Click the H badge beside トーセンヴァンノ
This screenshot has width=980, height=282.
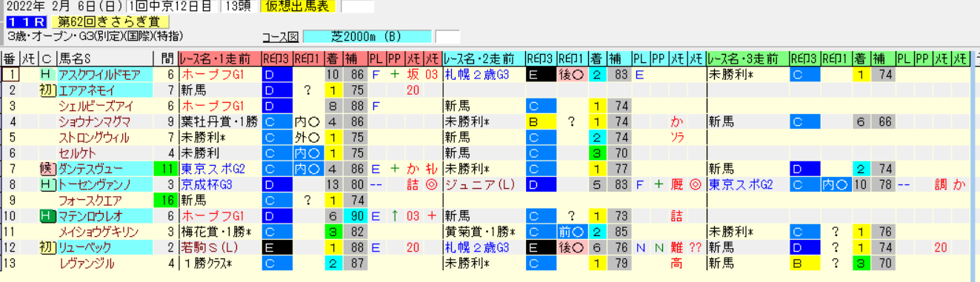coord(47,184)
